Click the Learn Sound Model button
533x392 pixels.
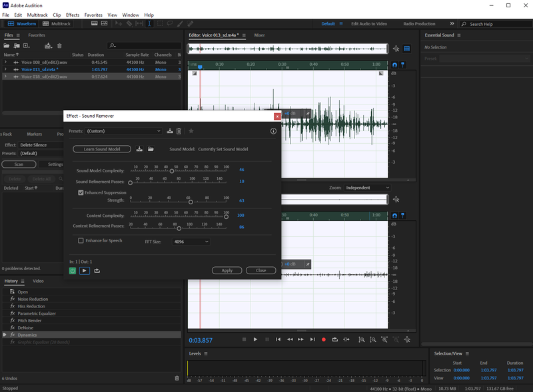[x=102, y=149]
